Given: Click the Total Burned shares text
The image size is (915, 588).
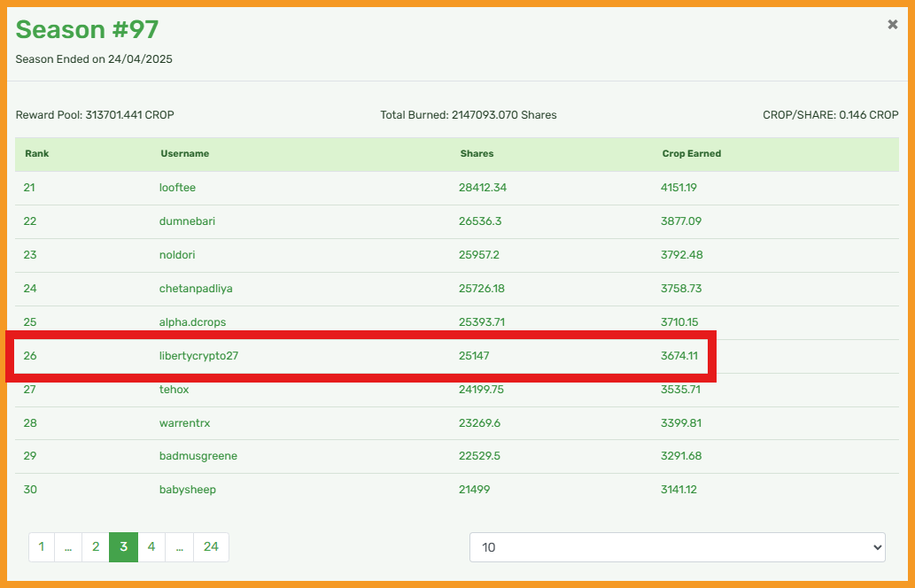Looking at the screenshot, I should (469, 115).
